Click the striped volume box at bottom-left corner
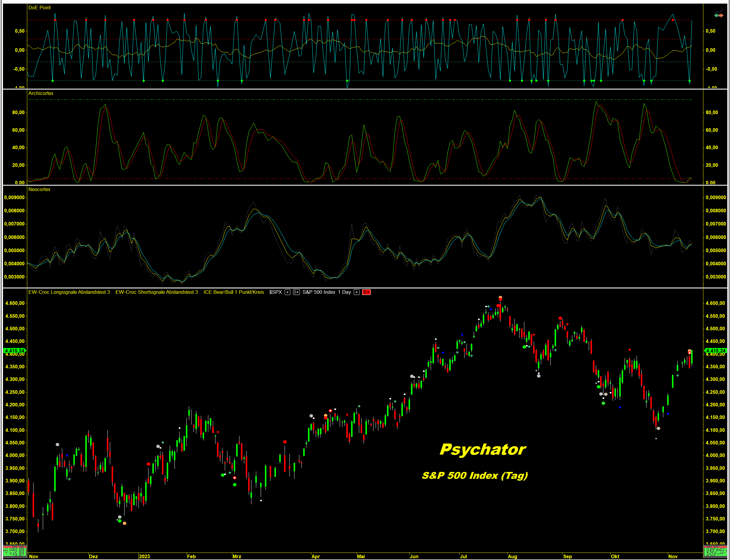730x560 pixels. coord(14,552)
